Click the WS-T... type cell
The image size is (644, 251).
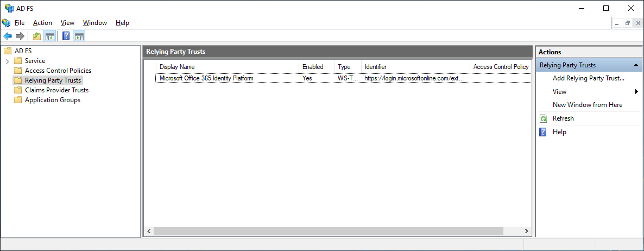pos(348,78)
